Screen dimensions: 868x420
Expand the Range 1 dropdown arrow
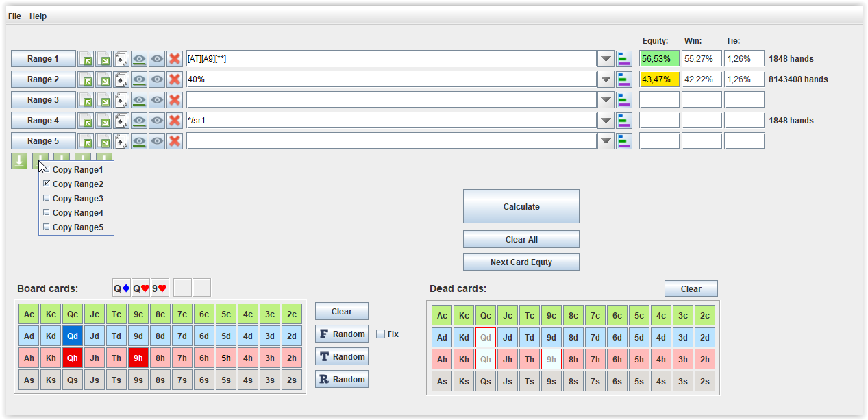pyautogui.click(x=606, y=59)
